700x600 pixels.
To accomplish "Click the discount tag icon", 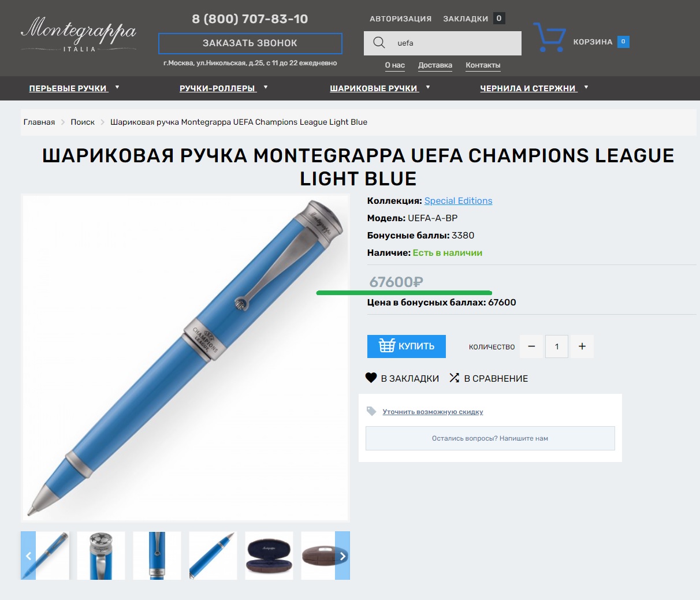I will [371, 411].
